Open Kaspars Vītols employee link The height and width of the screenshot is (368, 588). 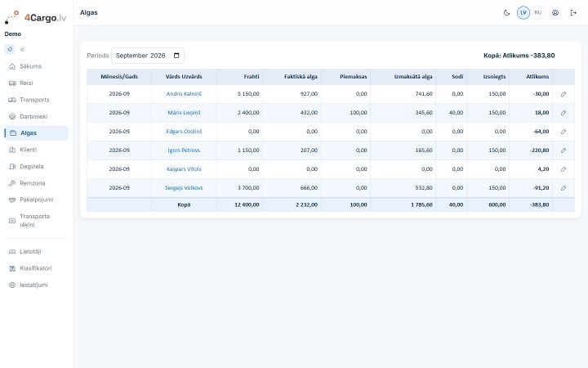(x=184, y=169)
